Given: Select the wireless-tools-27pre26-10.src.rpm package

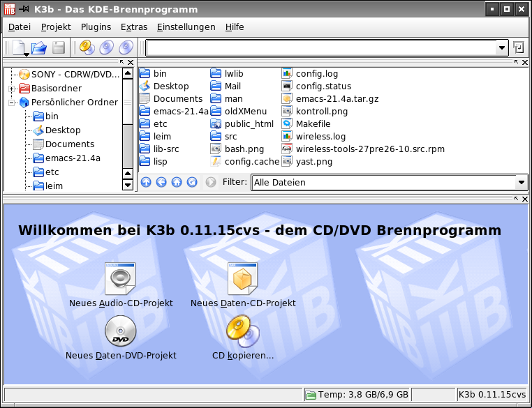Looking at the screenshot, I should click(363, 149).
